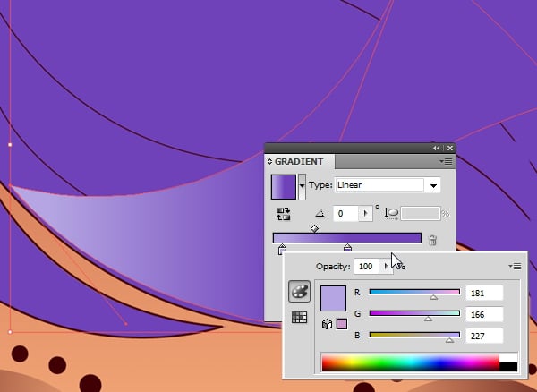Switch to the Color palette mode icon
Image resolution: width=537 pixels, height=392 pixels.
(300, 292)
